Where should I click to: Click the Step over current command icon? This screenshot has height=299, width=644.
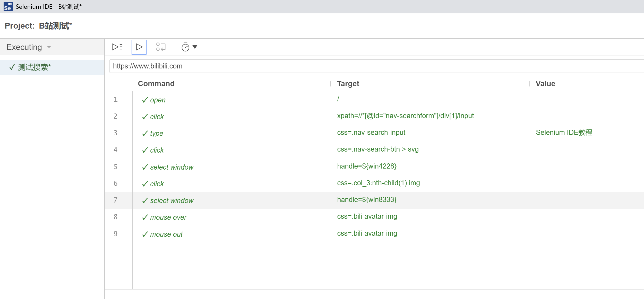[161, 47]
